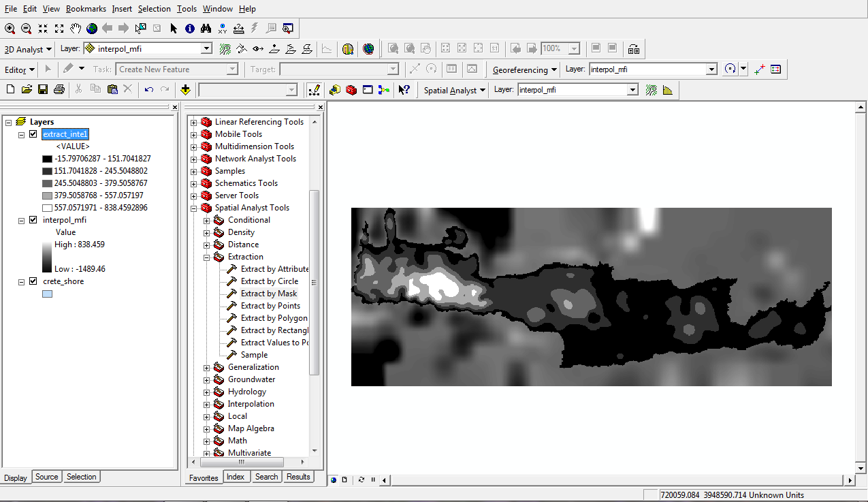Screen dimensions: 868x502
Task: Toggle visibility of extract_inte1 layer
Action: (x=33, y=134)
